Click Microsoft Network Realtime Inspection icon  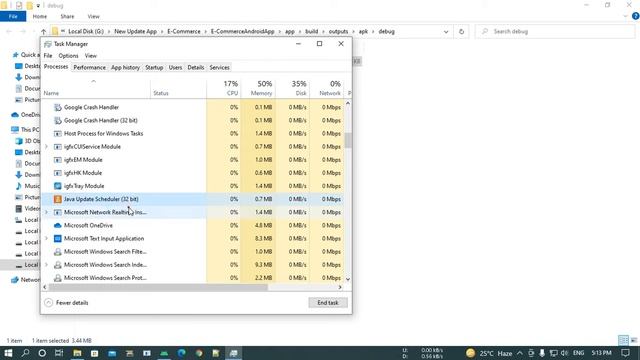[x=58, y=212]
